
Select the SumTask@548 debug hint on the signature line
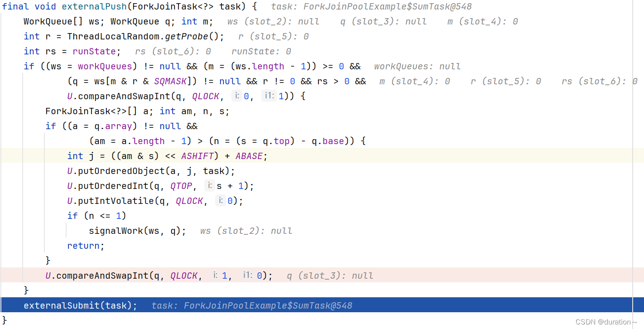coord(371,6)
